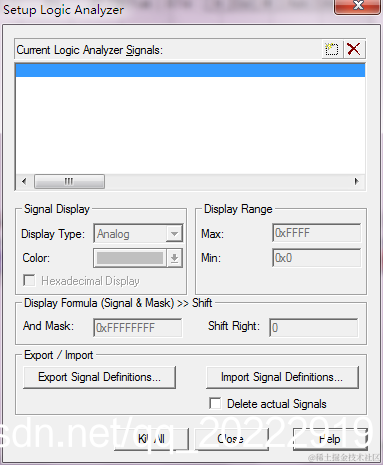Click the red Delete signal icon
The image size is (383, 465).
354,49
